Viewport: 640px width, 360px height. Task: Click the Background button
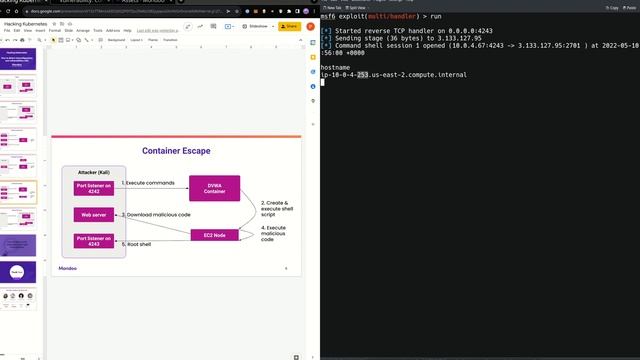coord(116,40)
